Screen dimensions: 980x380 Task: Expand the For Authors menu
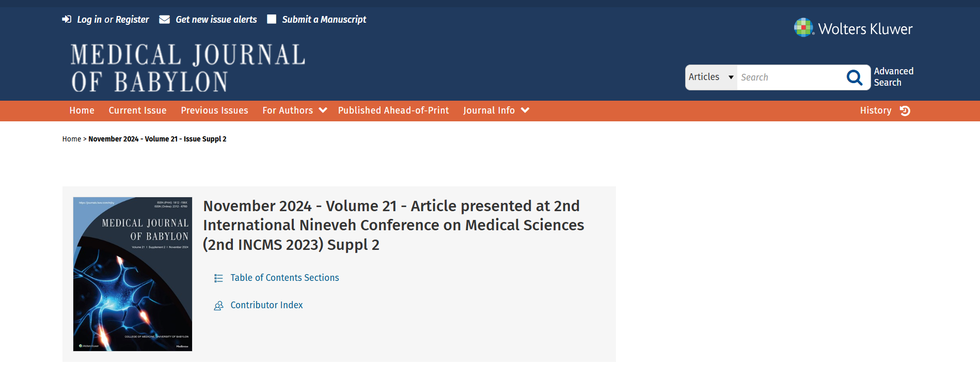pyautogui.click(x=294, y=110)
